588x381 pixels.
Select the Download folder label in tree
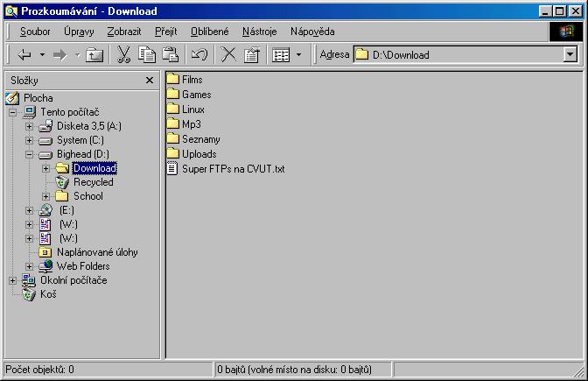pos(94,168)
